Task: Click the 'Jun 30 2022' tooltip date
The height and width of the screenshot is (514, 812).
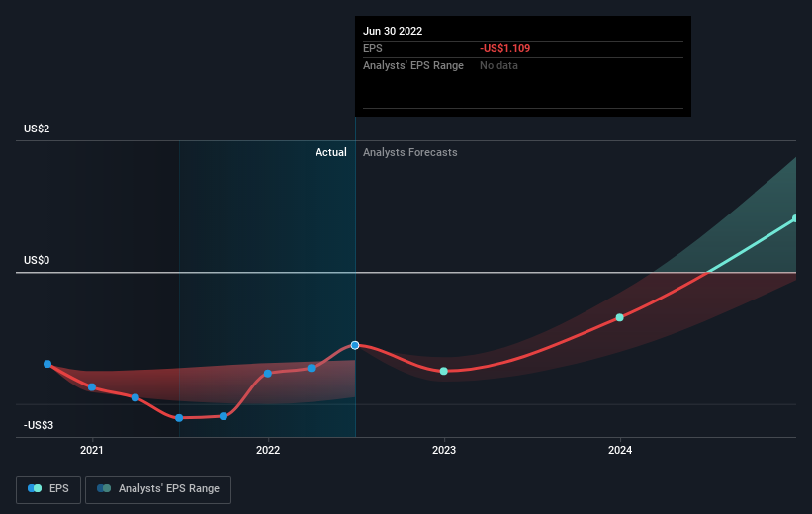Action: coord(393,31)
